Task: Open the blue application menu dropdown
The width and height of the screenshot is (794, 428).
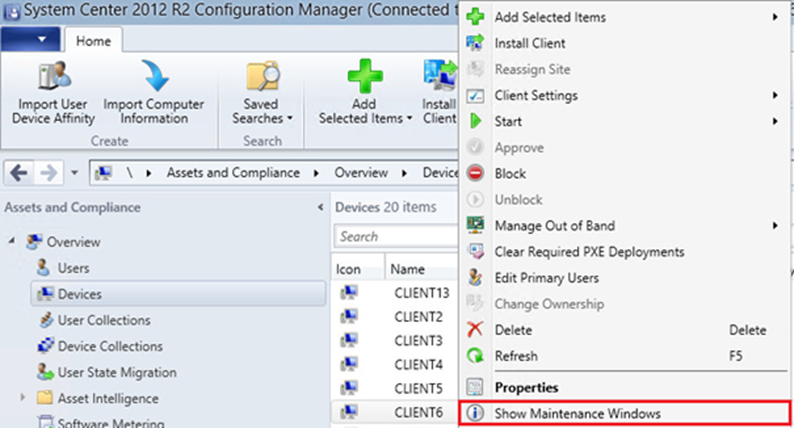Action: 30,39
